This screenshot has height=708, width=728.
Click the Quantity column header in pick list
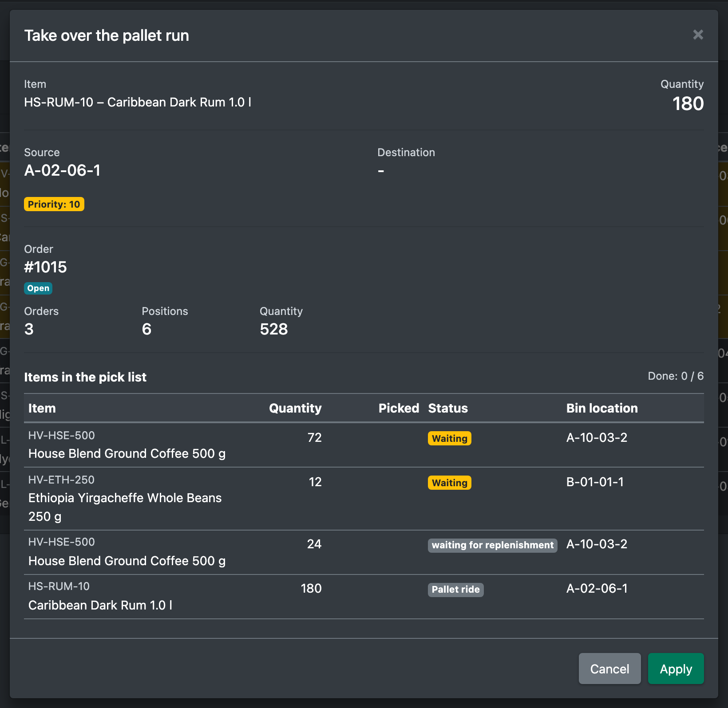(295, 408)
